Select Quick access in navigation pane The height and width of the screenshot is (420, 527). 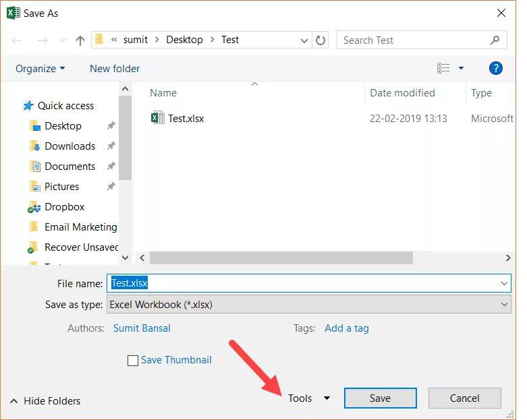65,106
